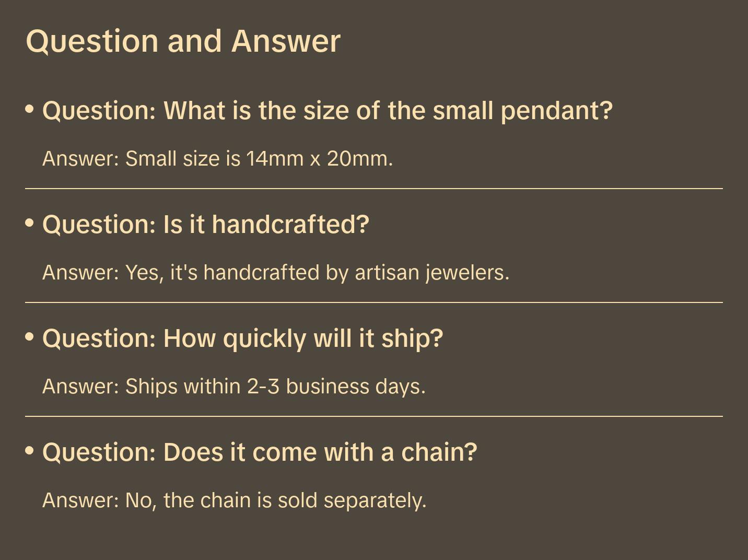Screen dimensions: 748x560
Task: Expand the "How quickly will it ship?" question
Action: (x=242, y=339)
